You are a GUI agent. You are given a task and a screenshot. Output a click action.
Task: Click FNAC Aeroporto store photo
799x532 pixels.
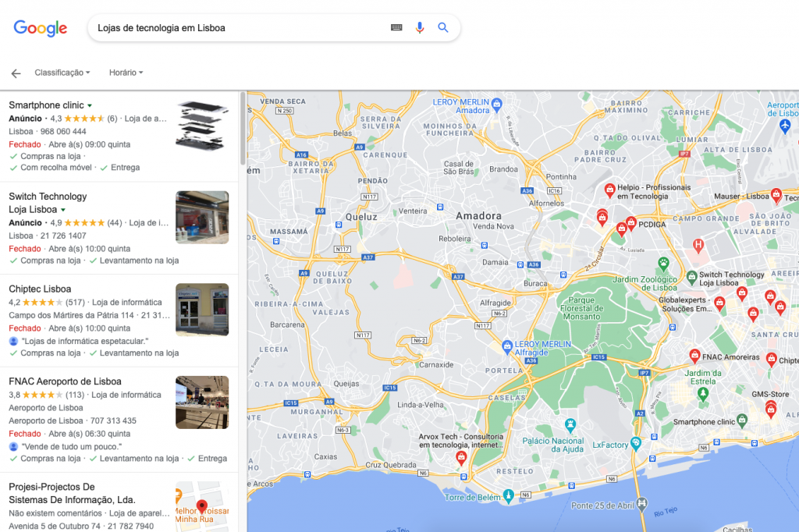202,403
